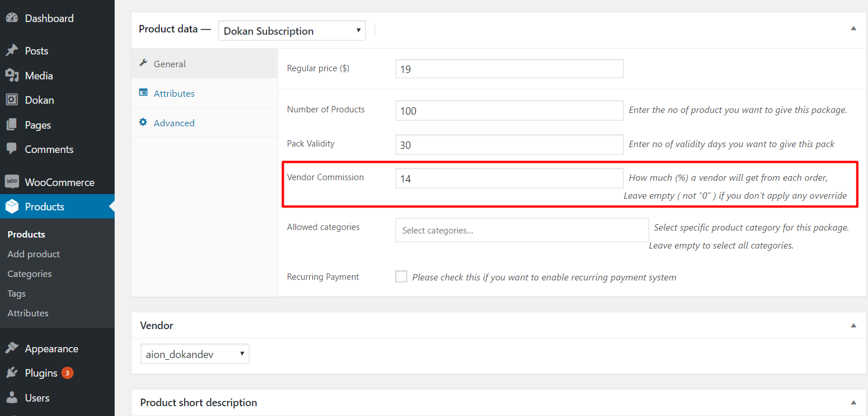Image resolution: width=868 pixels, height=416 pixels.
Task: Go to the Products submenu link
Action: [x=26, y=234]
